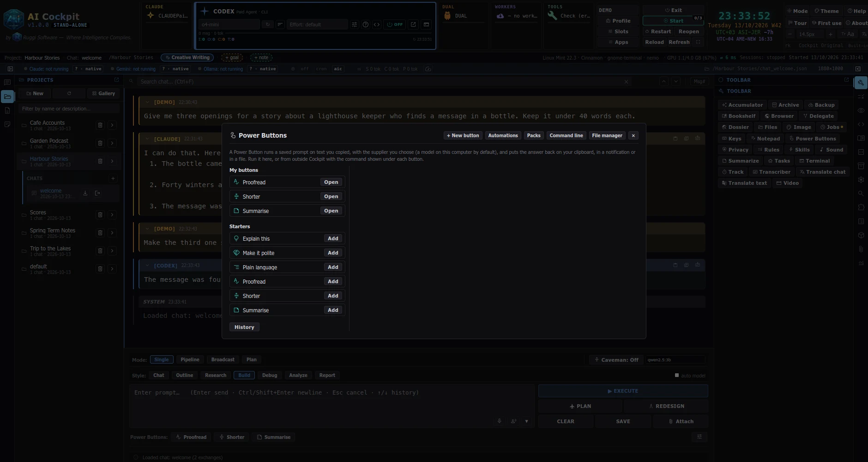Screen dimensions: 868x462
Task: Open the Automations section in Power Buttons
Action: tap(503, 135)
